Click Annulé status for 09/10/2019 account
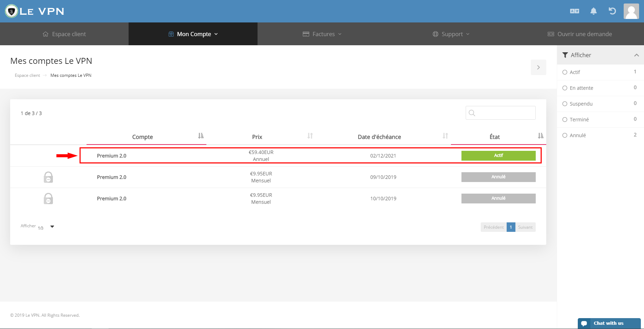 498,177
